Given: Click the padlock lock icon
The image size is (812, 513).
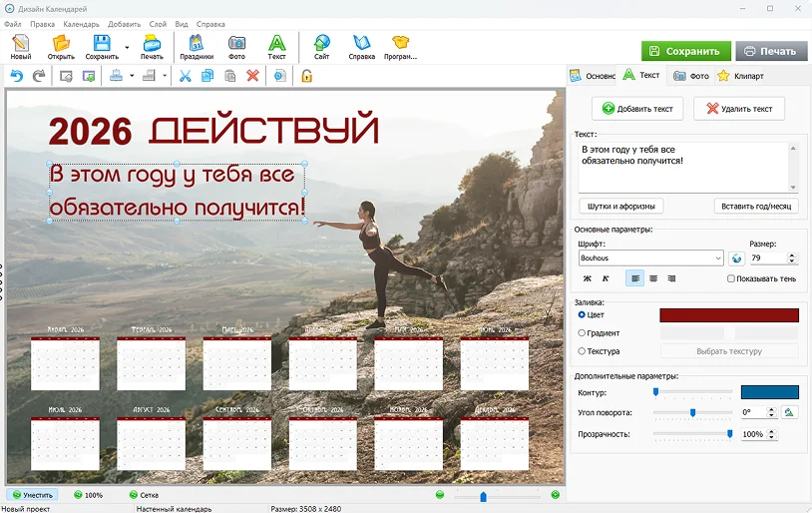Looking at the screenshot, I should 307,76.
